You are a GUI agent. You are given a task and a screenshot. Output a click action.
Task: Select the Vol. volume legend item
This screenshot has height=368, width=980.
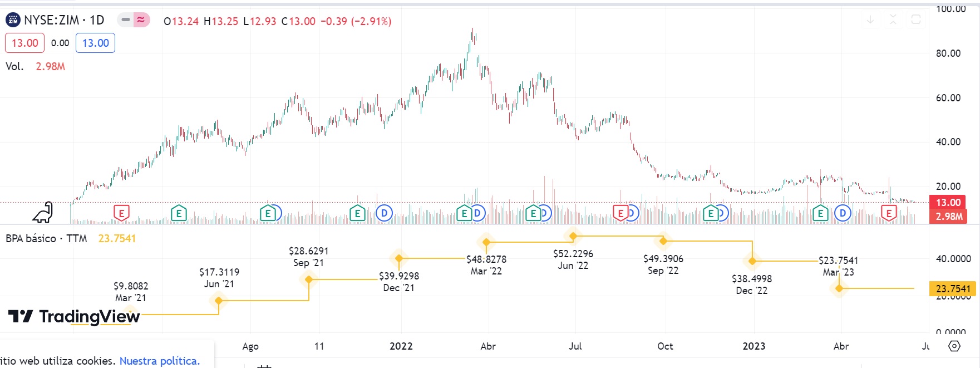(14, 66)
